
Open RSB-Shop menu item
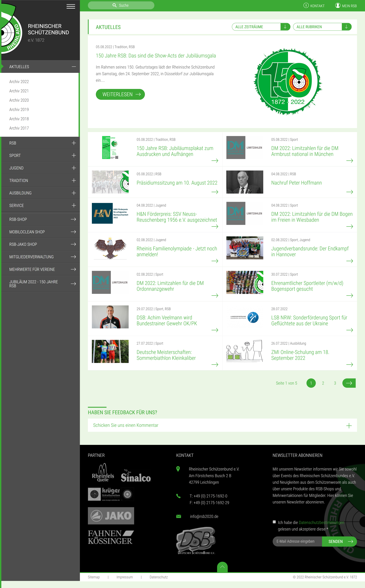(x=41, y=219)
